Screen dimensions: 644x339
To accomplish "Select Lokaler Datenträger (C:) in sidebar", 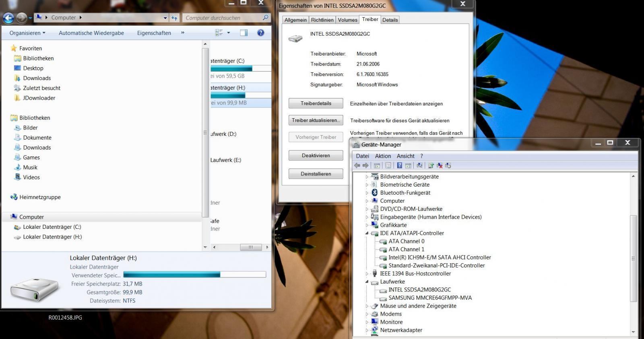I will click(52, 227).
